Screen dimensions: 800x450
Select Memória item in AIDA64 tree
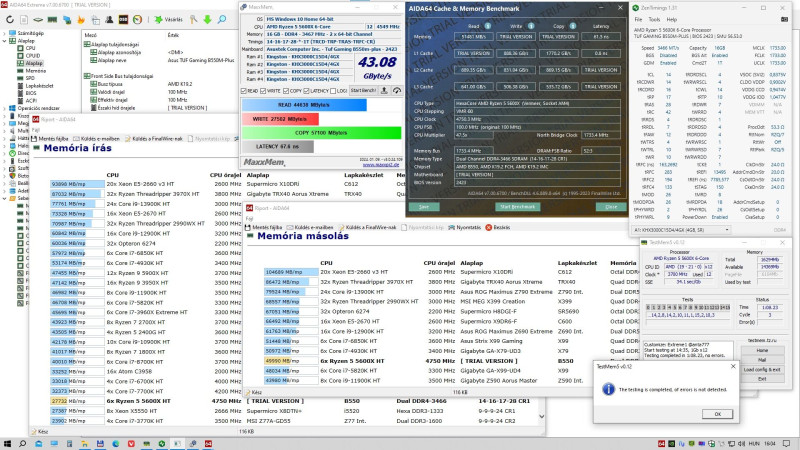coord(36,71)
